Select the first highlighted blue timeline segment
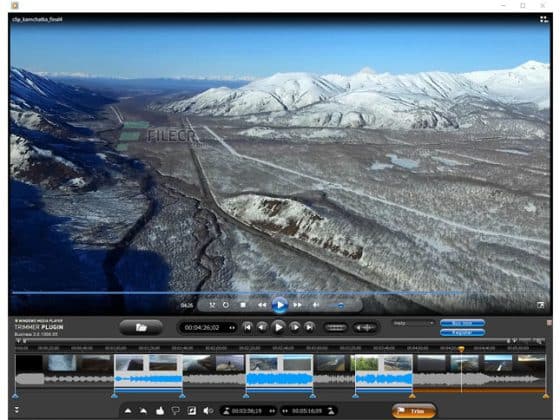The width and height of the screenshot is (560, 420). pyautogui.click(x=148, y=373)
